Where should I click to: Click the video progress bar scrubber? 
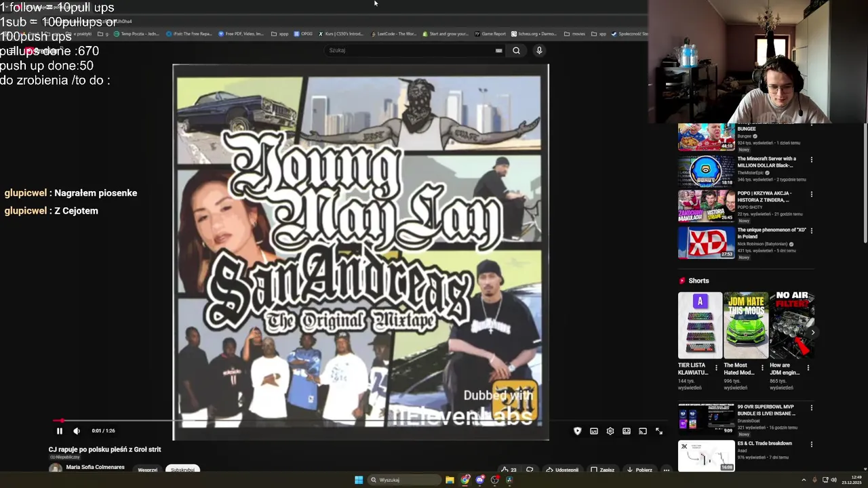62,421
